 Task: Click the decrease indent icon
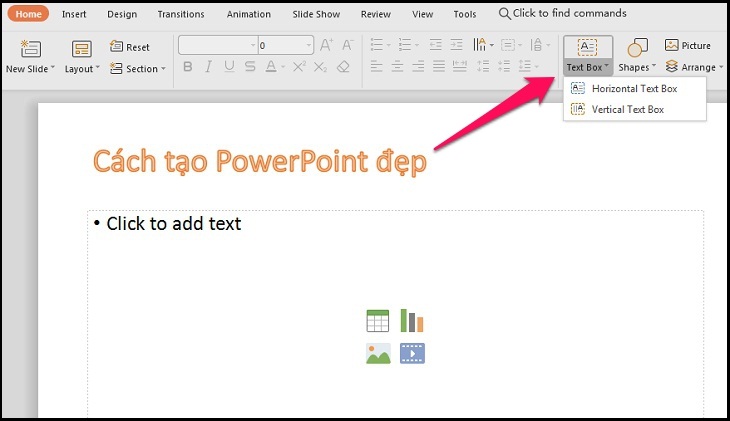pos(436,45)
